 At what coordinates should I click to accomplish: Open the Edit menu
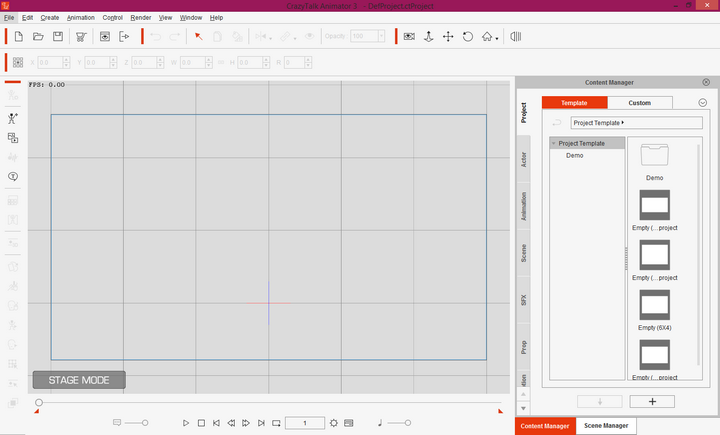point(28,17)
